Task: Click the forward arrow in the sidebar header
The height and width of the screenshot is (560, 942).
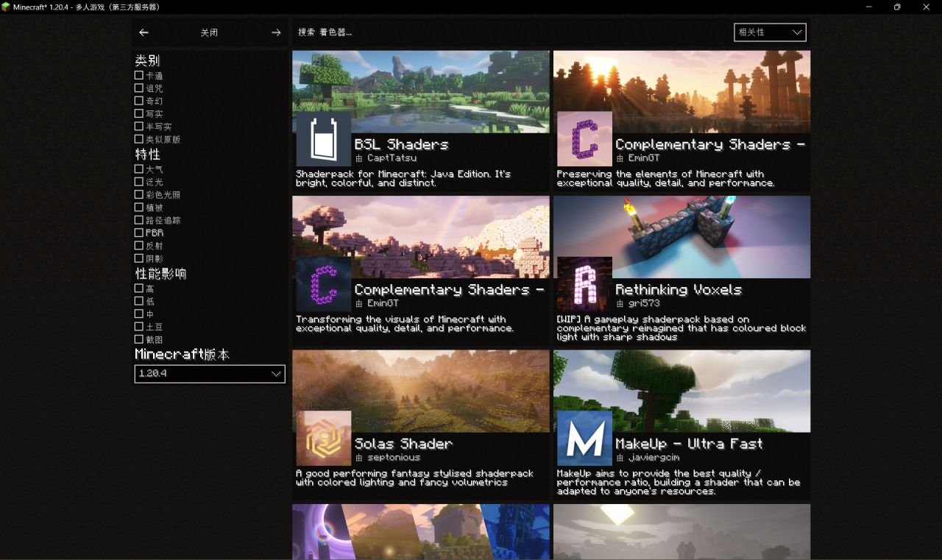Action: (x=276, y=32)
